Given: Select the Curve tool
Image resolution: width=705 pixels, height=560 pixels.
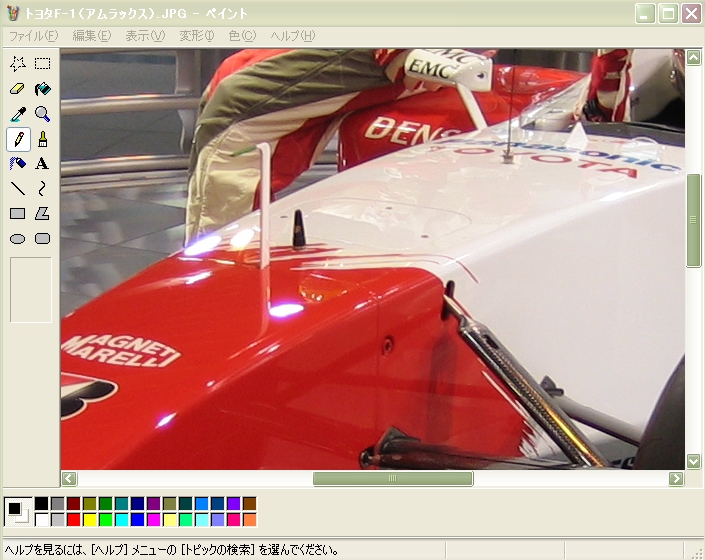Looking at the screenshot, I should (42, 188).
